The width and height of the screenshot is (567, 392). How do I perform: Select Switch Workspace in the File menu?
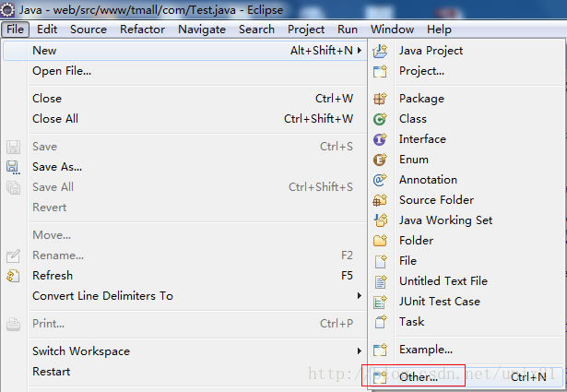[184, 351]
